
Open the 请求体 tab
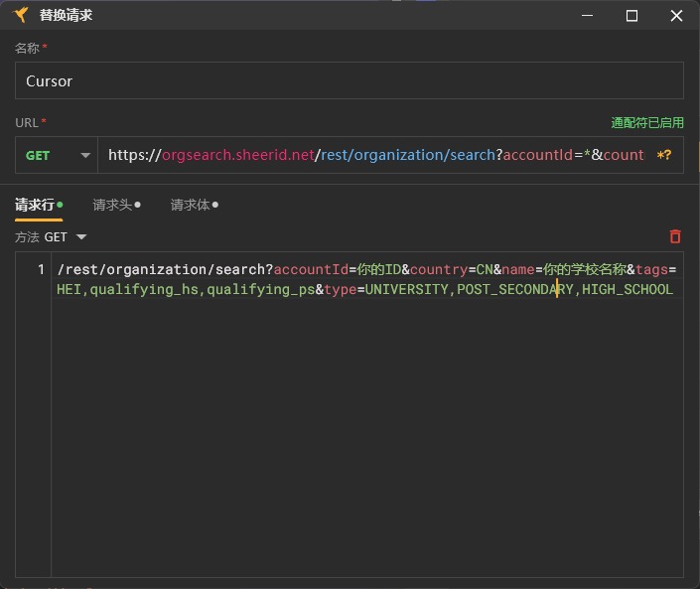(x=190, y=205)
